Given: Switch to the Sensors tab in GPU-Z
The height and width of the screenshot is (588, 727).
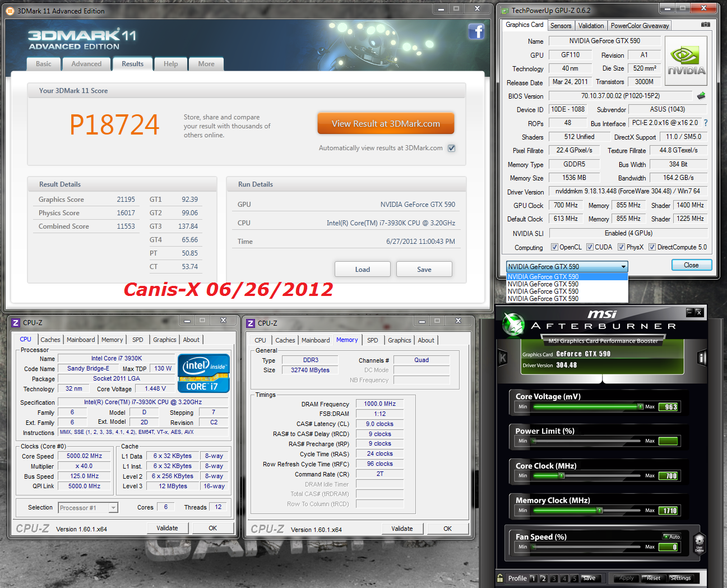Looking at the screenshot, I should (x=561, y=26).
